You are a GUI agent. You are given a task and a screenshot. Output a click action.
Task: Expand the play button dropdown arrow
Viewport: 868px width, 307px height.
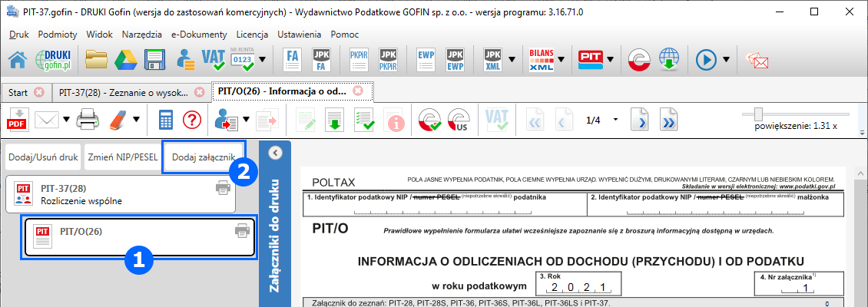(x=726, y=58)
